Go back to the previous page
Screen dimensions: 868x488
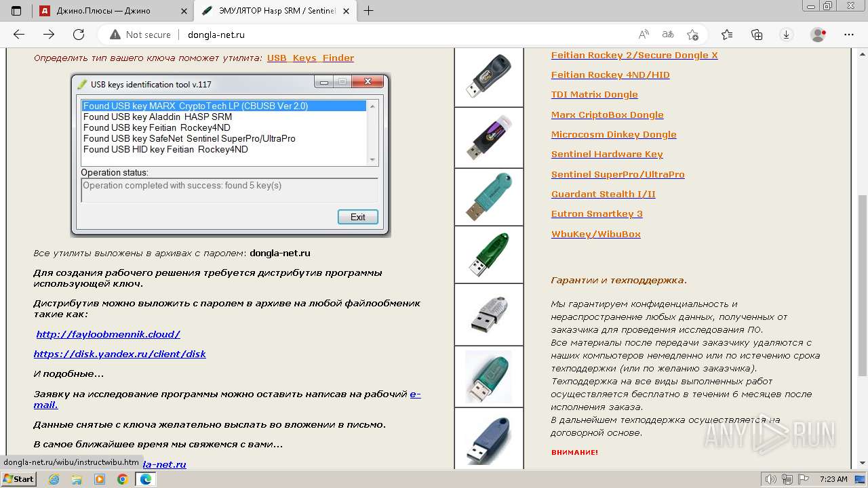(19, 35)
